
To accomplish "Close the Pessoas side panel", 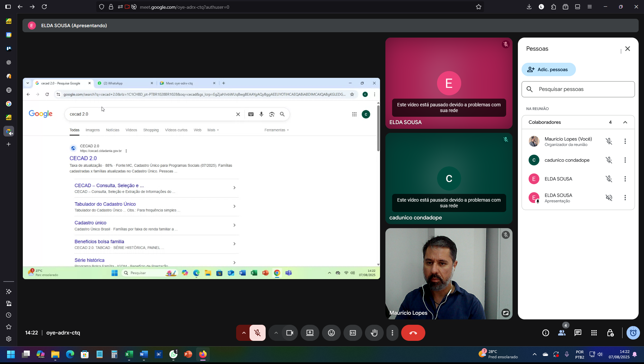I will [628, 49].
